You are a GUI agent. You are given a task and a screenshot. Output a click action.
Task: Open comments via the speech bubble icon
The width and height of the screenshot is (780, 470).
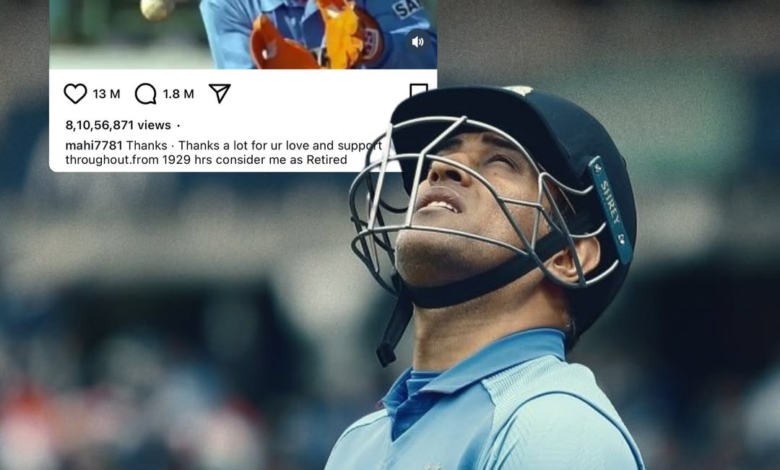point(145,94)
